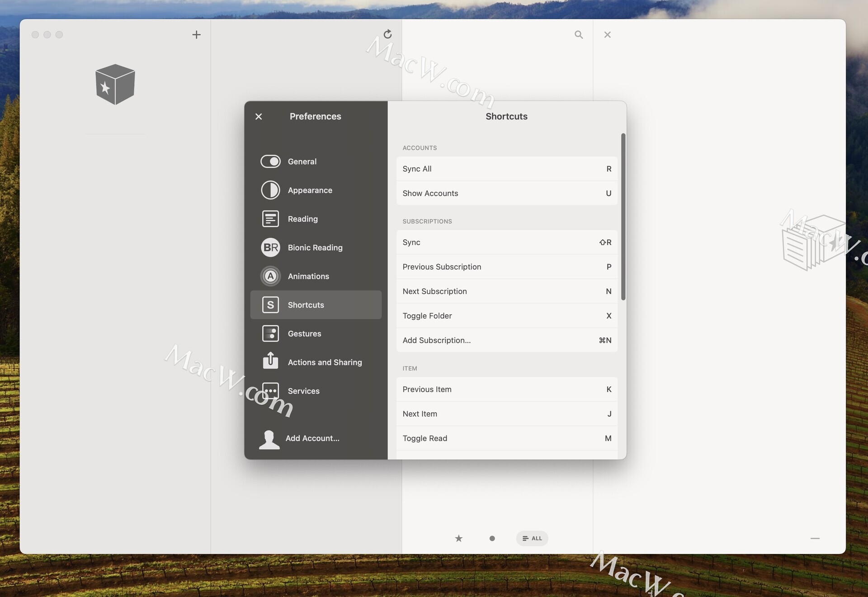868x597 pixels.
Task: Click the Shortcuts S icon
Action: pyautogui.click(x=270, y=304)
